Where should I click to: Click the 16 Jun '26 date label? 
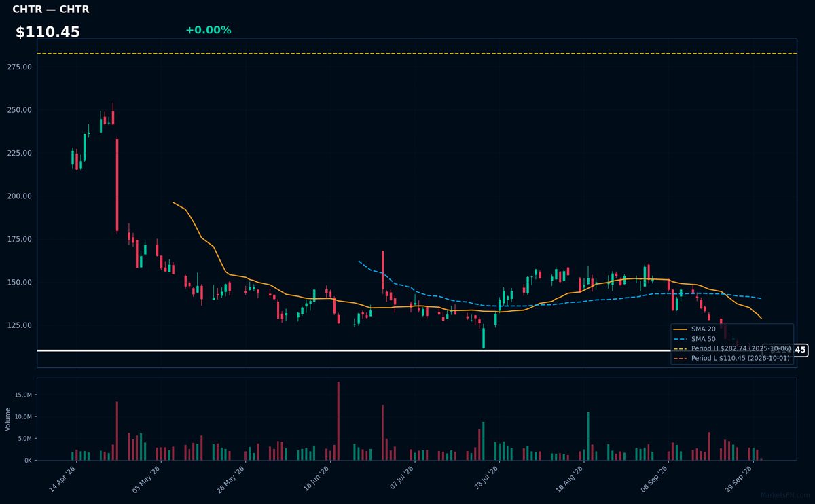(x=316, y=479)
